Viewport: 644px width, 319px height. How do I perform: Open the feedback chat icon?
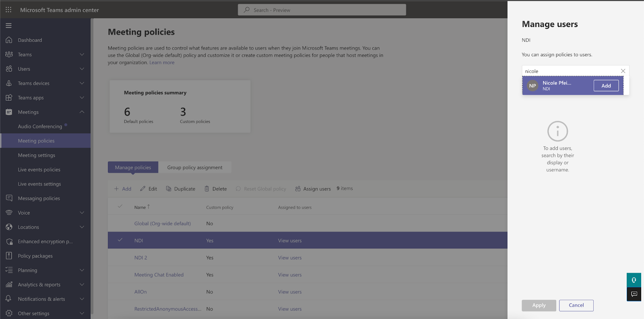pyautogui.click(x=634, y=294)
